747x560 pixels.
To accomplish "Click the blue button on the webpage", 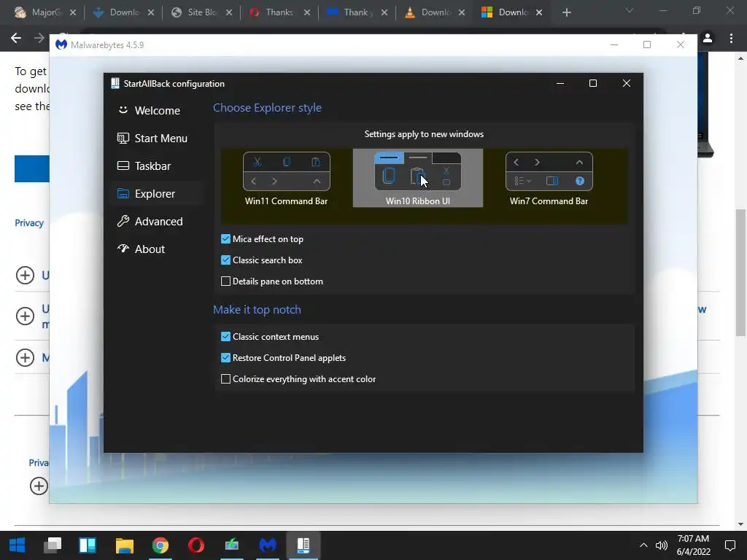I will point(32,168).
